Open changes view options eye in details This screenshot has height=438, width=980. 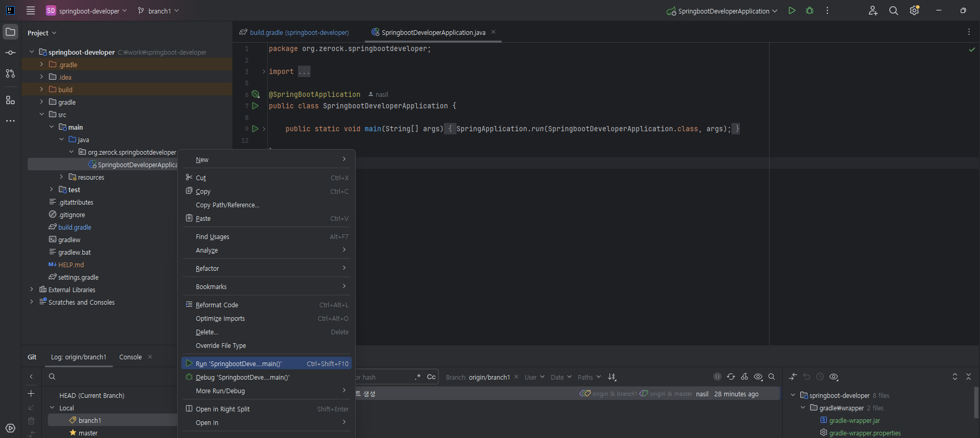[834, 377]
